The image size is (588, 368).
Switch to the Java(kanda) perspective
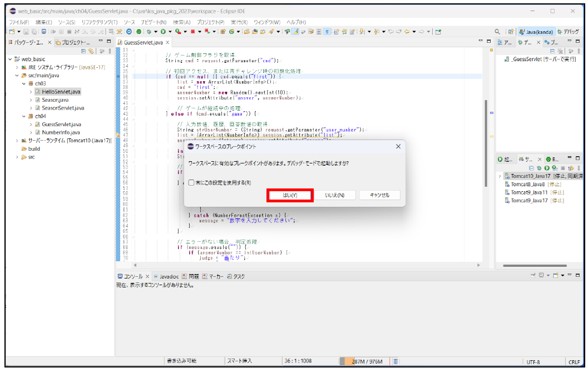536,32
